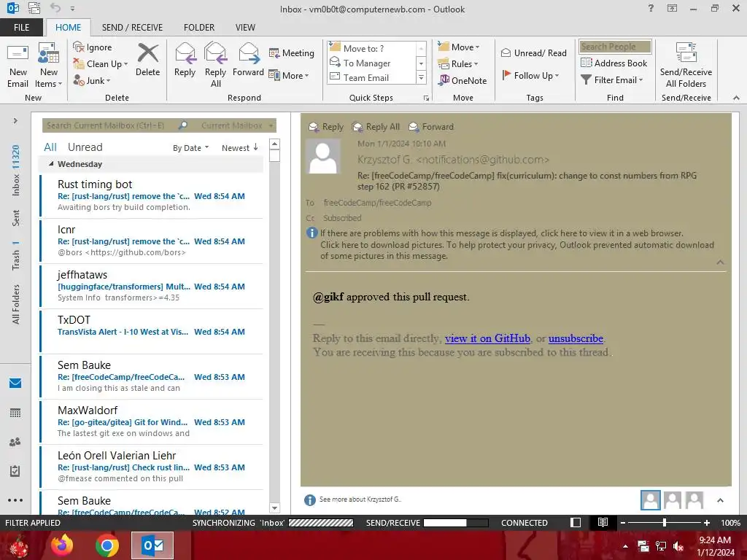Switch to the Mail view icon
The image size is (747, 560).
click(15, 383)
